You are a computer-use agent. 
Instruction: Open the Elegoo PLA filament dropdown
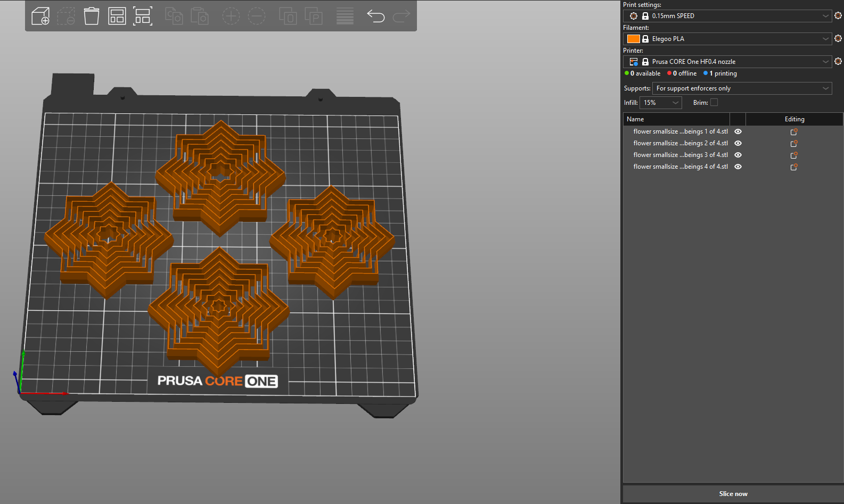727,39
